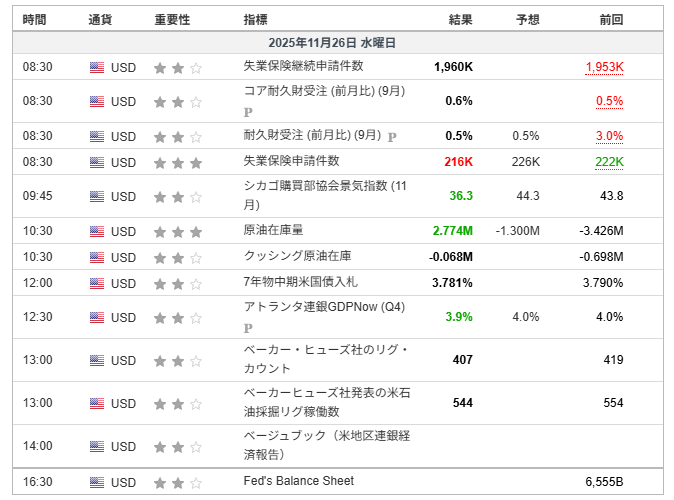Click the 前回 column header
The height and width of the screenshot is (500, 674).
611,19
